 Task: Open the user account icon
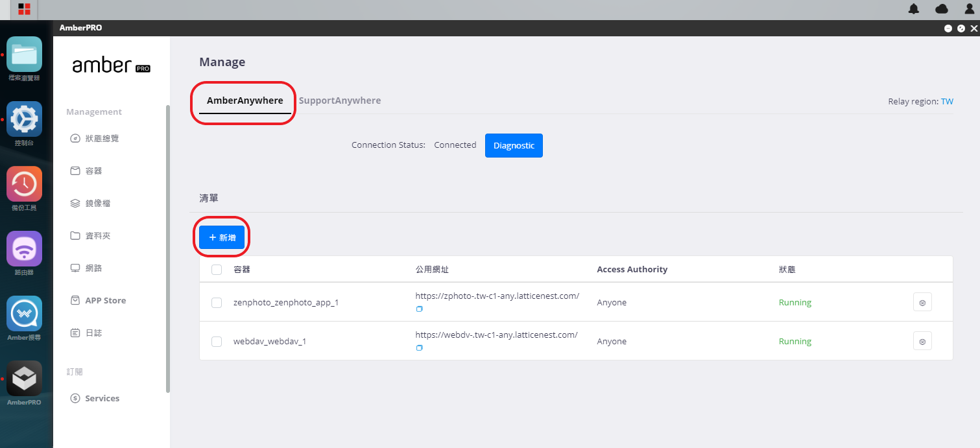(970, 9)
